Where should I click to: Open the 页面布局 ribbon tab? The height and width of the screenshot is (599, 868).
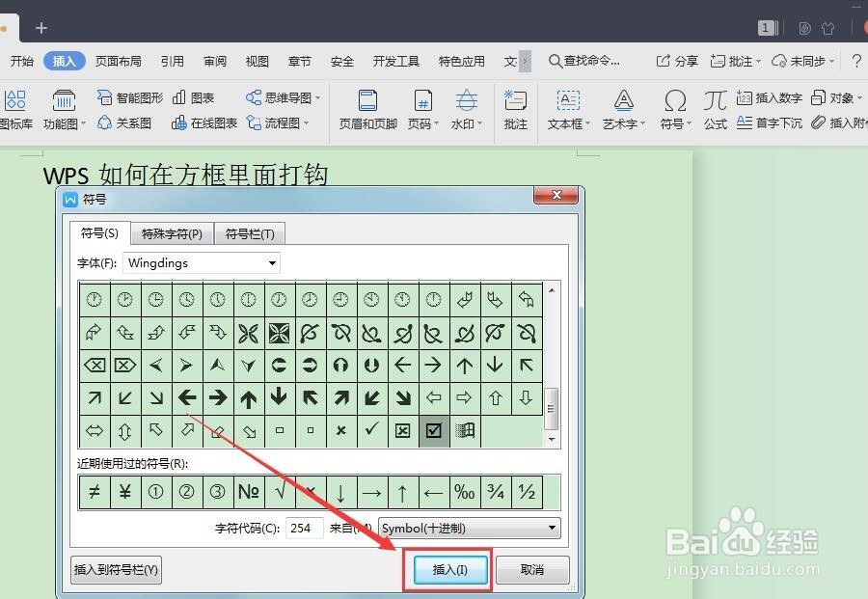pos(119,61)
